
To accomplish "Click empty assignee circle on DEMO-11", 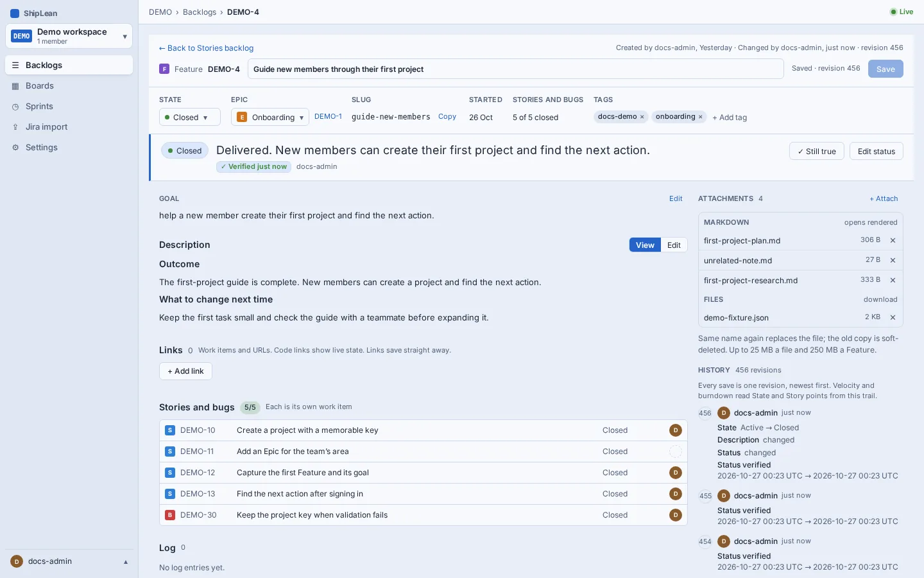I will (675, 451).
